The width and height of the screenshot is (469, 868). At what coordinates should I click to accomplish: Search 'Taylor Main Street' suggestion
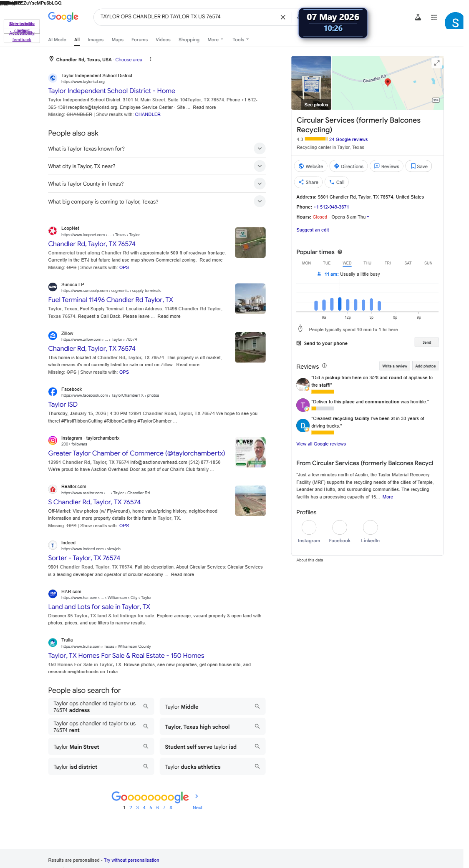[101, 747]
